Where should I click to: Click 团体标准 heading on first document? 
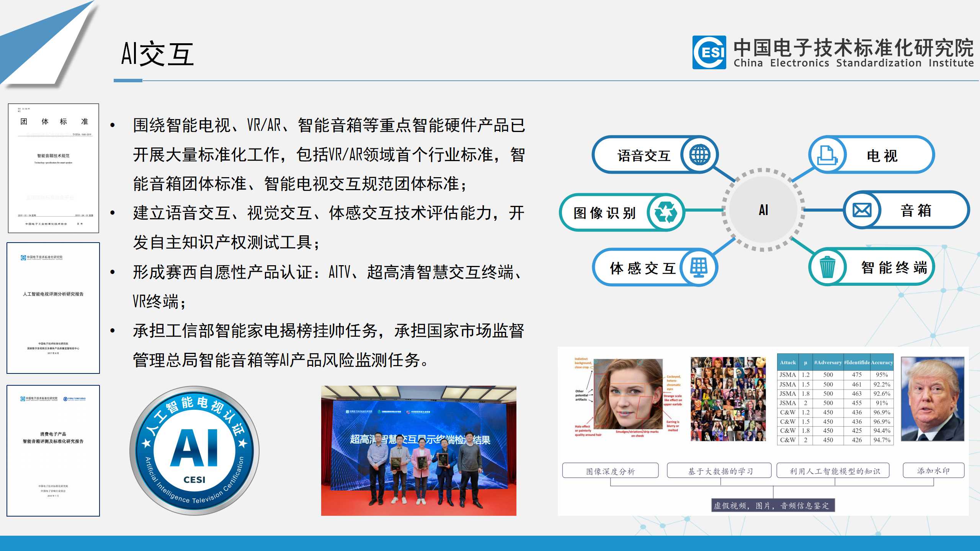tap(54, 122)
